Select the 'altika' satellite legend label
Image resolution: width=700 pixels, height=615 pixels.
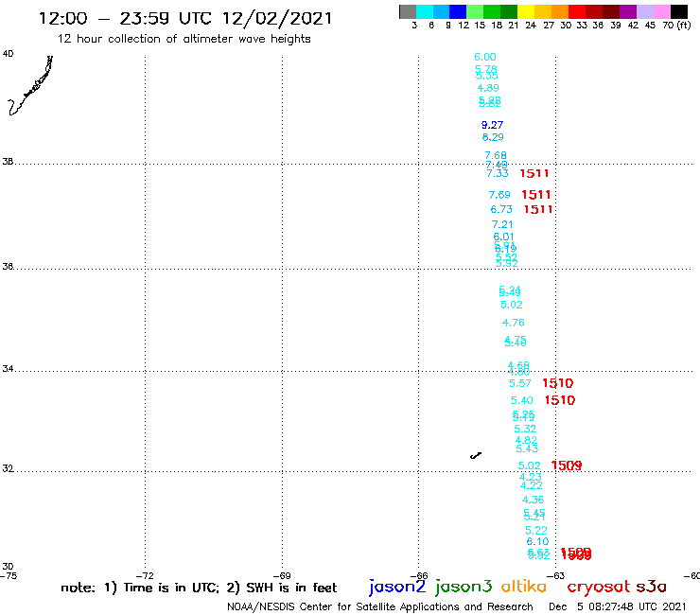click(x=524, y=587)
